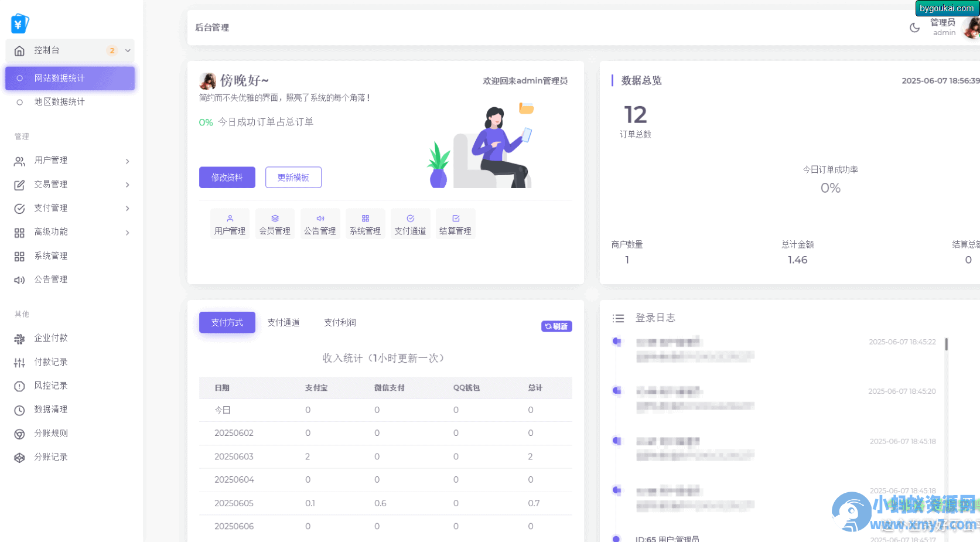This screenshot has height=542, width=980.
Task: Click the 支付管理 check-circle icon
Action: tap(19, 209)
